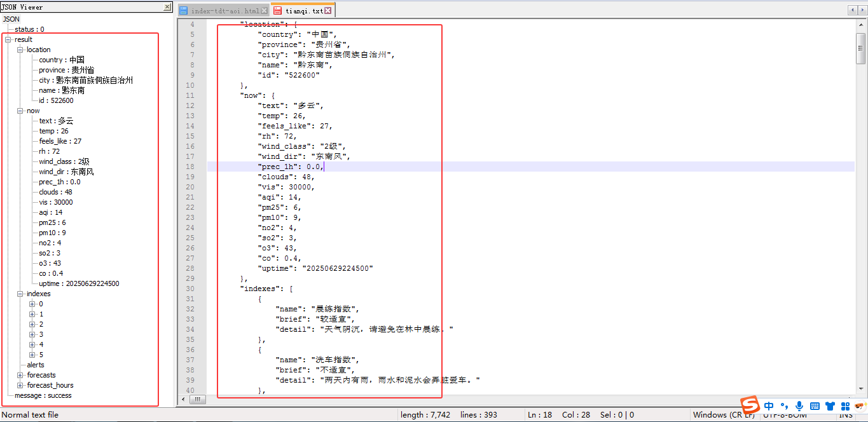This screenshot has width=868, height=422.
Task: Click the horizontal scrollbar thumb
Action: pos(197,399)
